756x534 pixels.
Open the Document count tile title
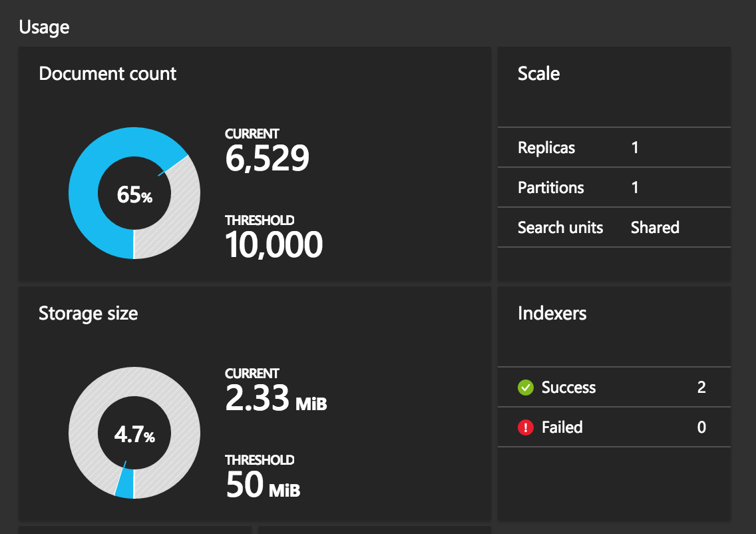[x=108, y=74]
